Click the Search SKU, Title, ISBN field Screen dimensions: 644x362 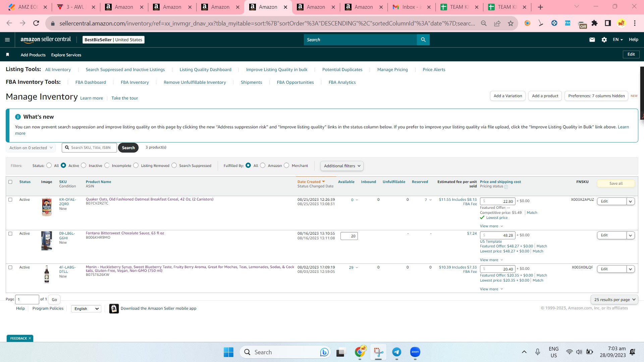pos(89,148)
